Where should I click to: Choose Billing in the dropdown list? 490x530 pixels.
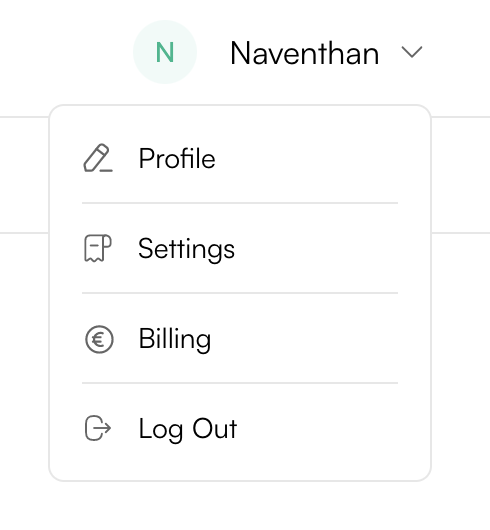(x=240, y=339)
